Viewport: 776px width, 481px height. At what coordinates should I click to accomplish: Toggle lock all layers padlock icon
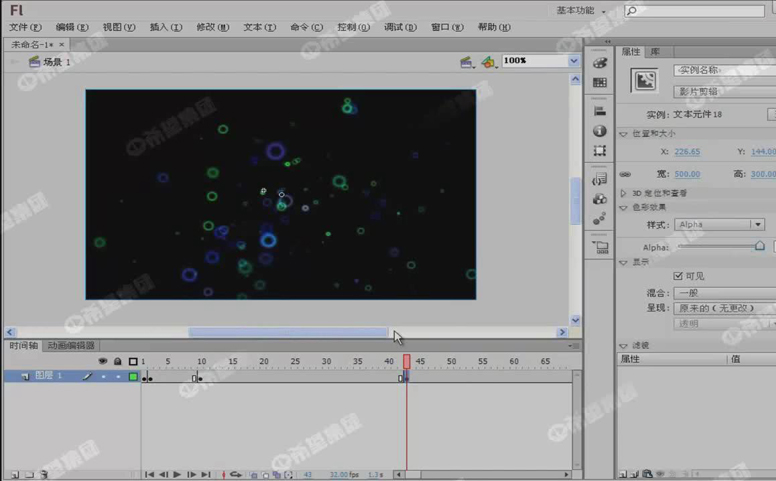118,361
